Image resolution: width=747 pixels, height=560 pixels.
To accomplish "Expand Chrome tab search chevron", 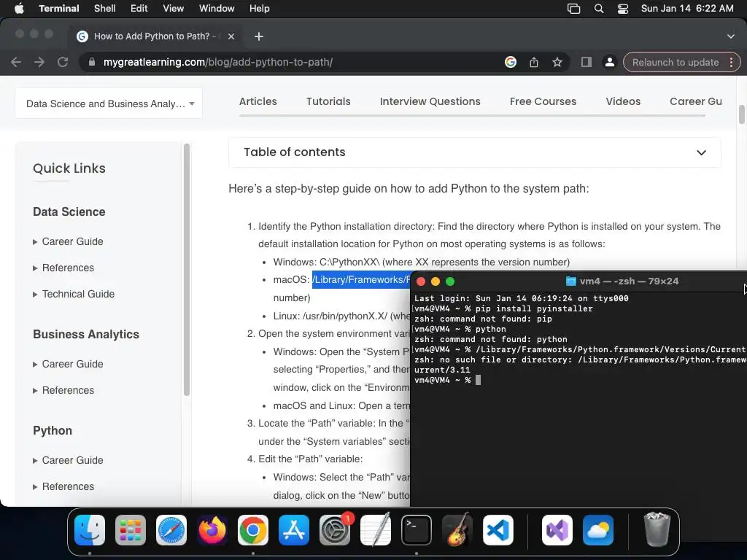I will [731, 36].
